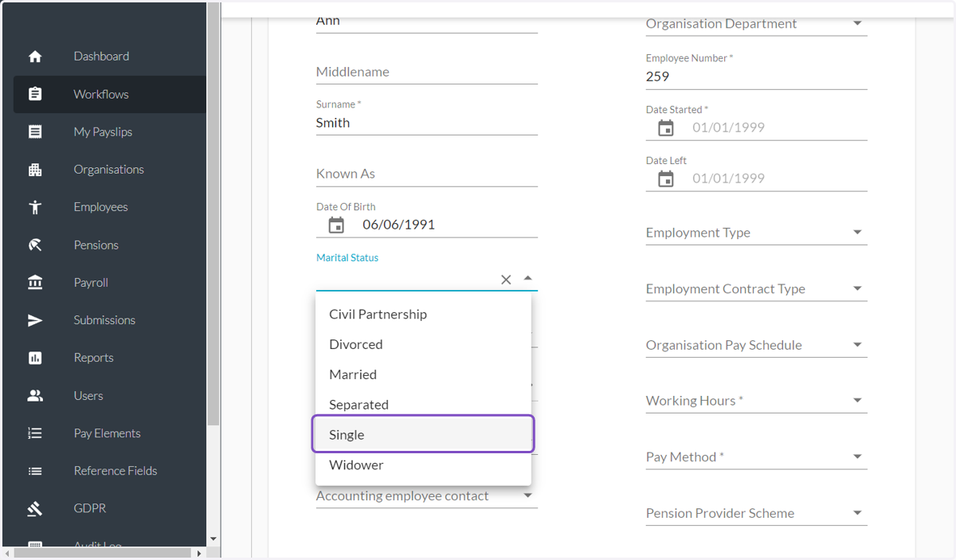Open the Employees section
The height and width of the screenshot is (560, 956).
point(100,207)
